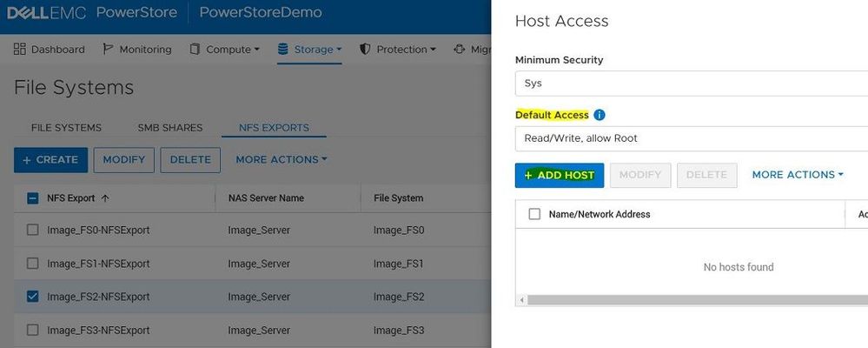Click the left arrow of hosts table scrollbar
Screen dimensions: 868x348
[521, 299]
